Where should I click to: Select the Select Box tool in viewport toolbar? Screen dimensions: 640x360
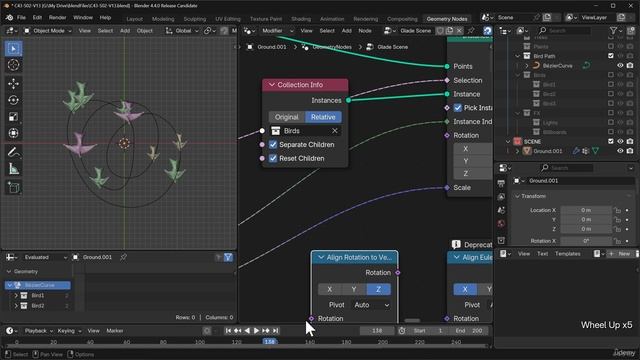(x=13, y=49)
